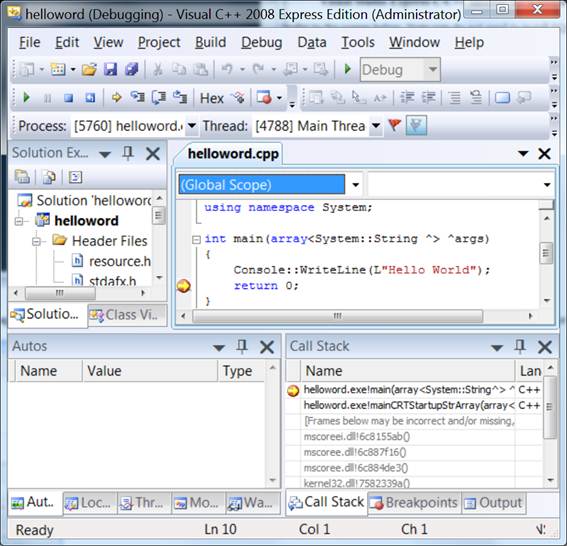Restart debugging with the Restart icon
The image size is (567, 546).
90,98
